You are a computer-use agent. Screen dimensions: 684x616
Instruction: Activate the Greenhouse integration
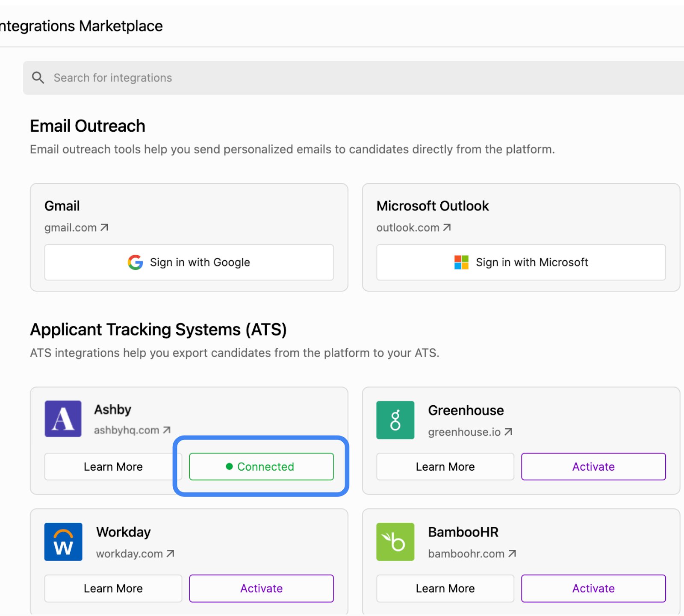(x=593, y=466)
